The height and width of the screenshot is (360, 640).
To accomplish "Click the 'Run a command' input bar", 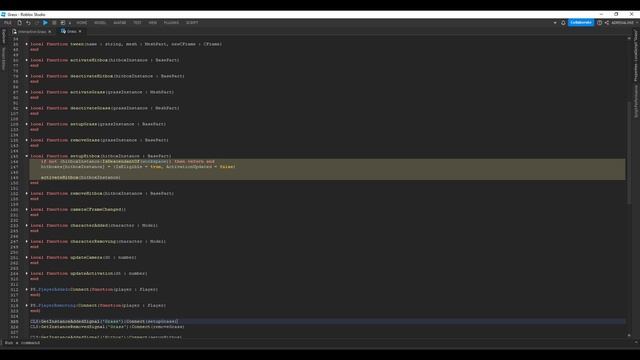I will [318, 343].
